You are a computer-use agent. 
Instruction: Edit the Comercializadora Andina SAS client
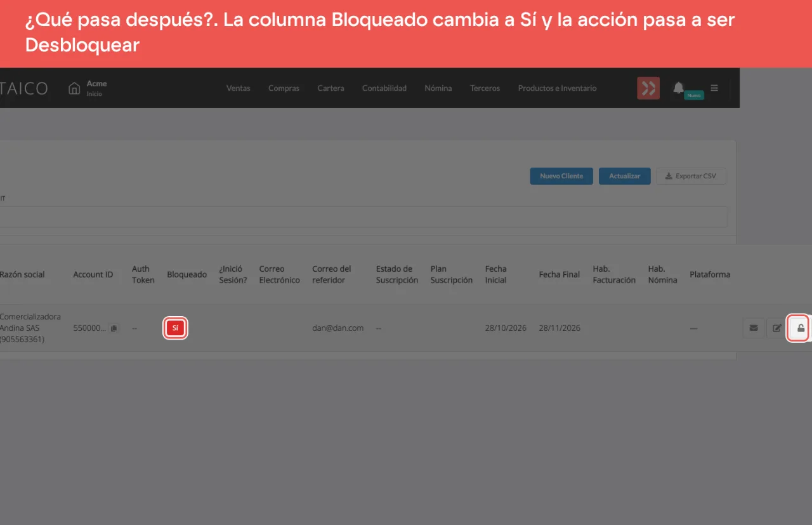click(x=777, y=328)
